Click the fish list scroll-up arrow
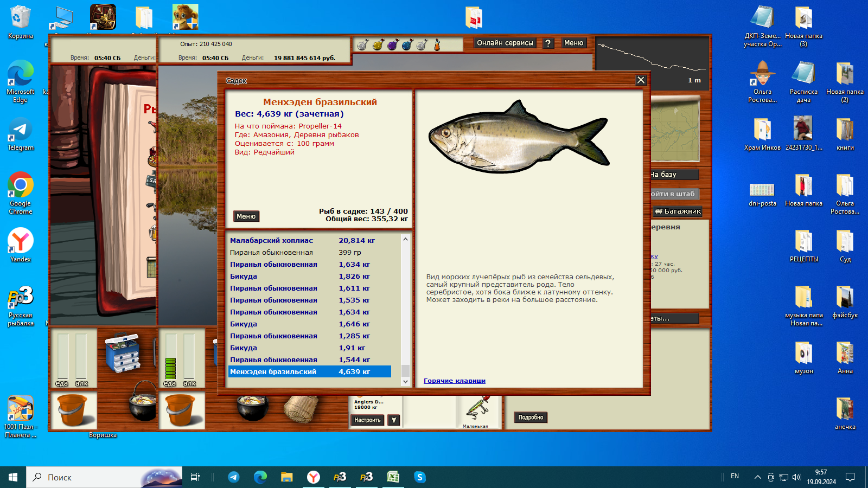This screenshot has width=868, height=488. pyautogui.click(x=405, y=239)
